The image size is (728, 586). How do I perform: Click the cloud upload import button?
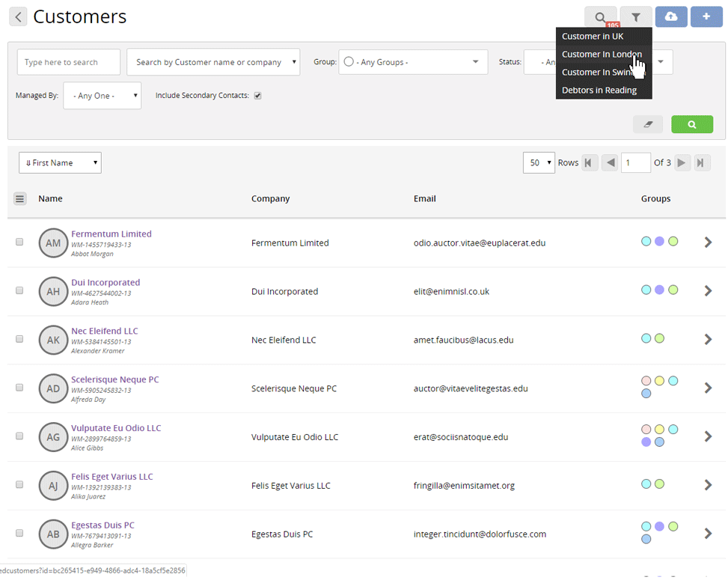671,16
